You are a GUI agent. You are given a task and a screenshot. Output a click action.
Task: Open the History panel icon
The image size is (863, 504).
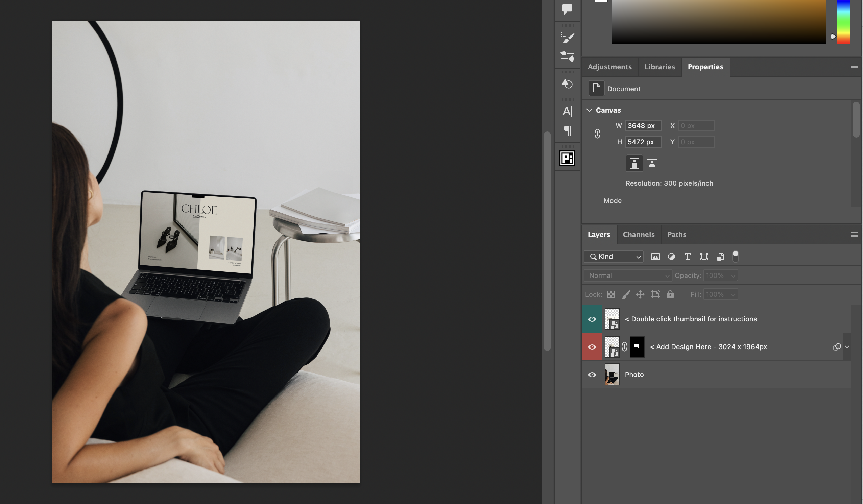coord(567,83)
